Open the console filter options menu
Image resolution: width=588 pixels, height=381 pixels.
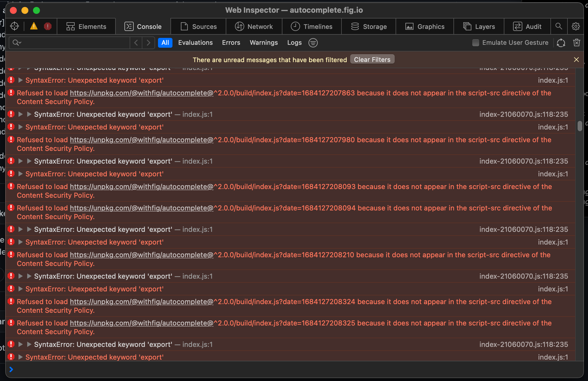[x=313, y=43]
